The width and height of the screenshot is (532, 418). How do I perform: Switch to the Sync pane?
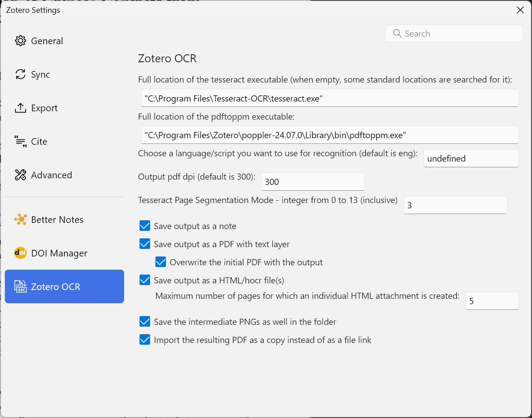click(64, 75)
